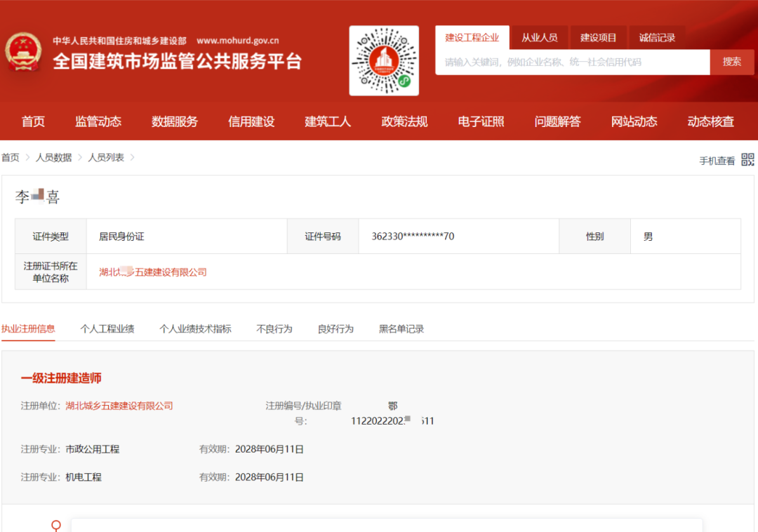View the 黑名单记录 tab
Image resolution: width=758 pixels, height=532 pixels.
coord(401,328)
